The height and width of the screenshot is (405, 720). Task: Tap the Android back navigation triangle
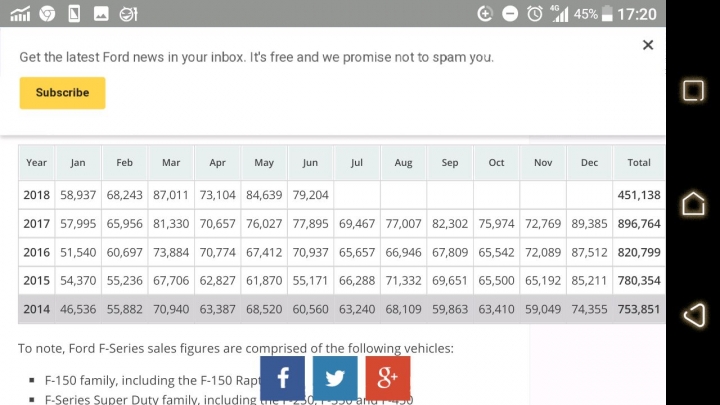(x=694, y=315)
